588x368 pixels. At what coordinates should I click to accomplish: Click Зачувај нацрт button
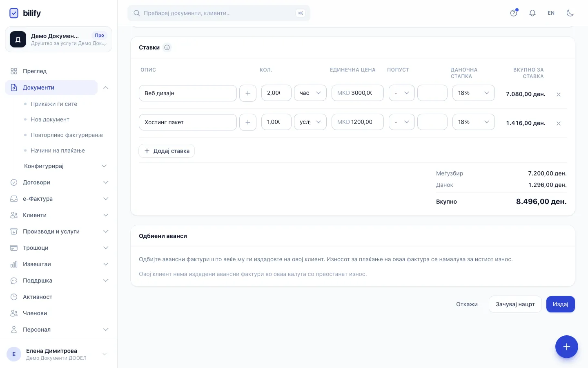515,304
